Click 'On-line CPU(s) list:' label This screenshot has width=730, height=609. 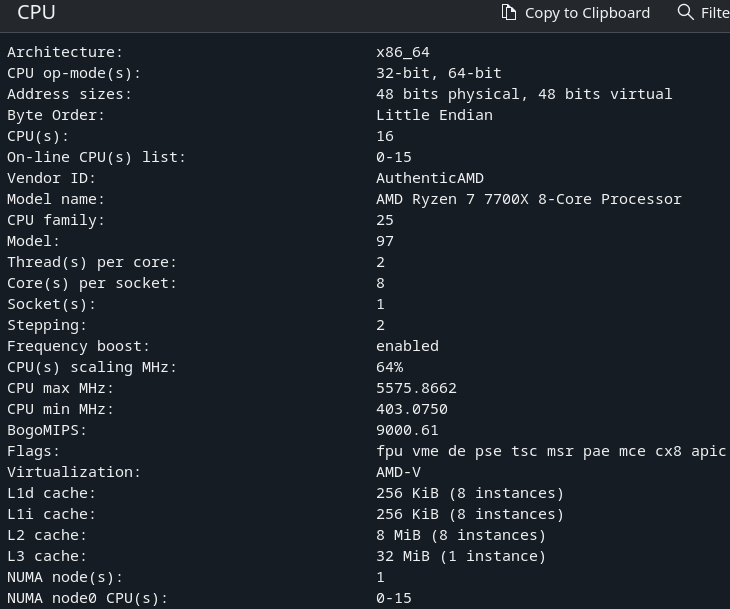96,157
